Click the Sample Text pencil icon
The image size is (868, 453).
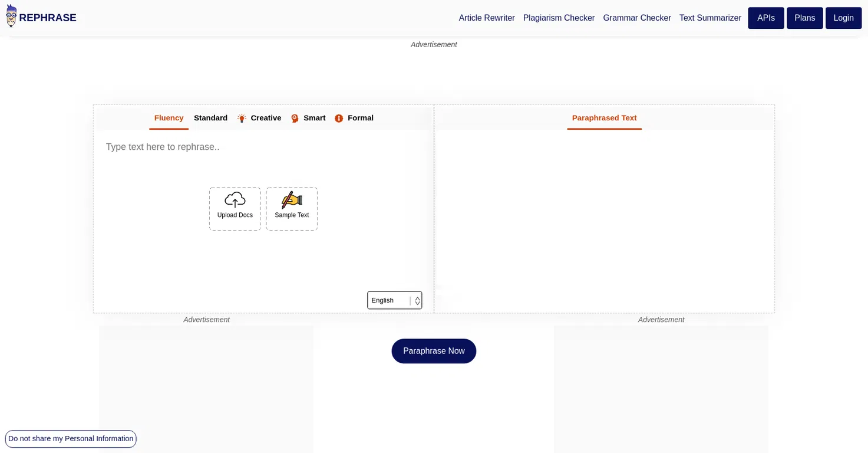click(x=292, y=200)
